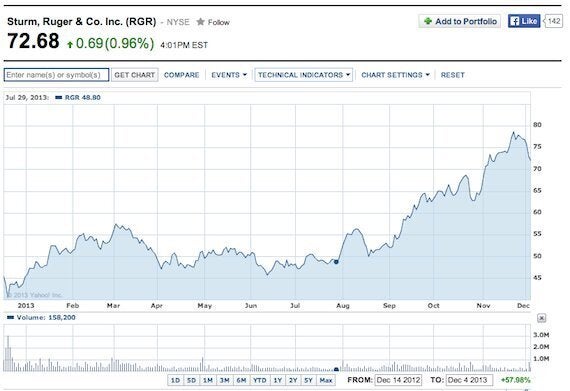Select the YTD time range
Screen dimensions: 570x391
pos(260,380)
